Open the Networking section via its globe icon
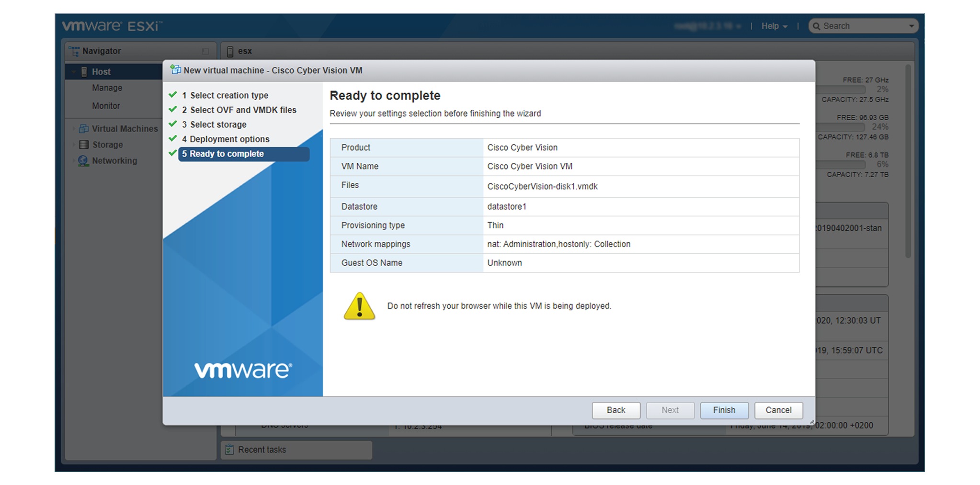This screenshot has height=485, width=980. [x=83, y=160]
